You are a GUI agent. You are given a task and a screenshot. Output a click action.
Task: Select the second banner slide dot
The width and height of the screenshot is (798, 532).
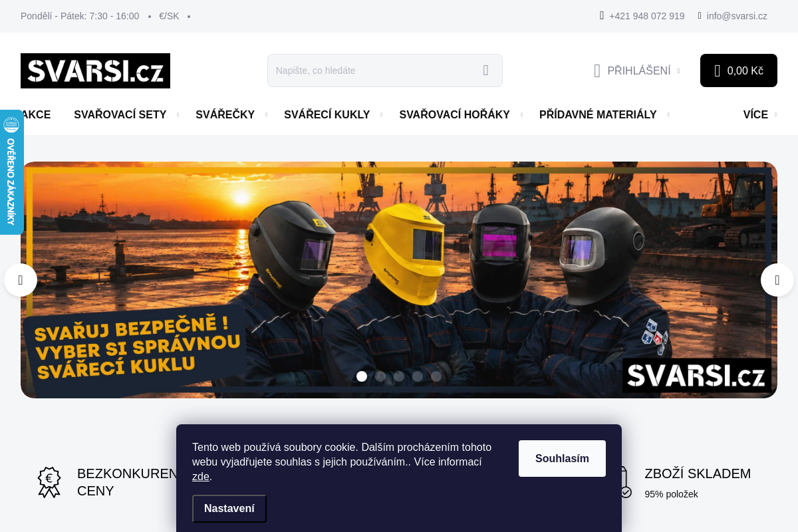click(380, 376)
